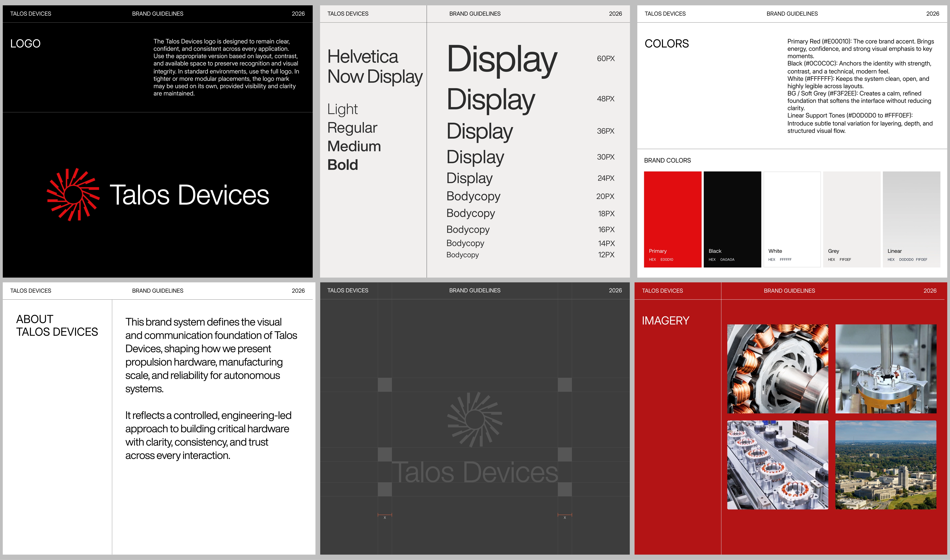The image size is (950, 560).
Task: Click the hex values "D0D0D0 F1F0EF" under Linear
Action: coord(913,260)
